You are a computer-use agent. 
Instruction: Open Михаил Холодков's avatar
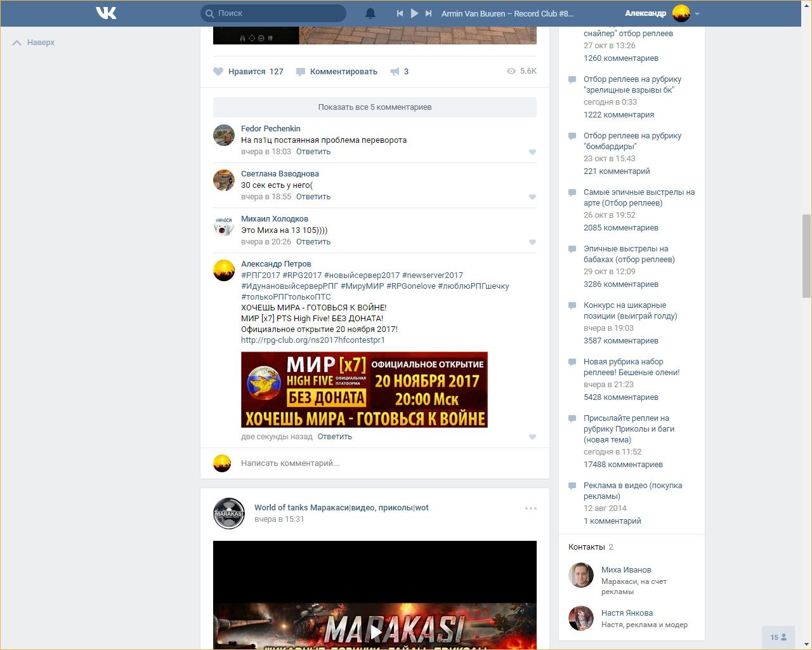tap(224, 225)
